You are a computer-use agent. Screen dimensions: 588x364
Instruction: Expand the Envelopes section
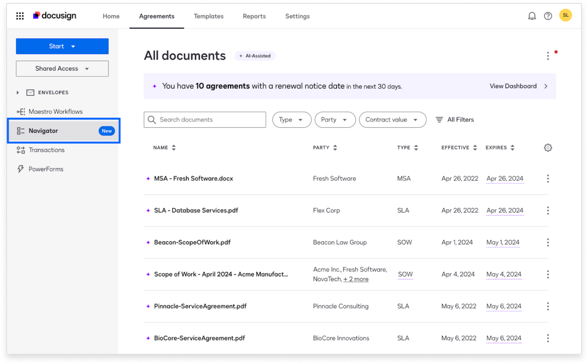18,92
